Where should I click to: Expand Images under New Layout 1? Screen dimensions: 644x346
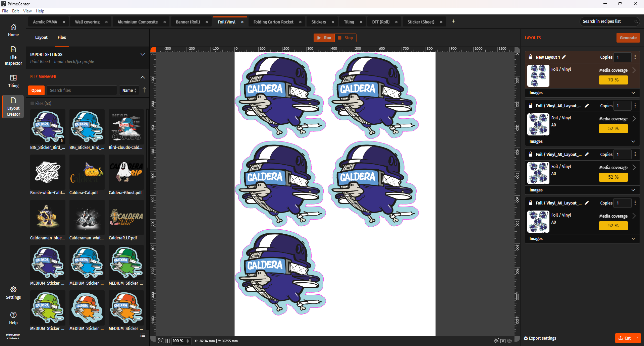pyautogui.click(x=633, y=93)
